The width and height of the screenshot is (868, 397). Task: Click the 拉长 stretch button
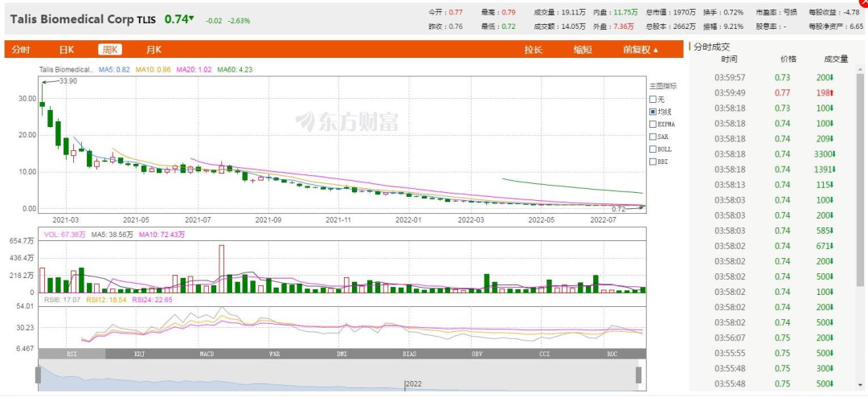pyautogui.click(x=534, y=50)
